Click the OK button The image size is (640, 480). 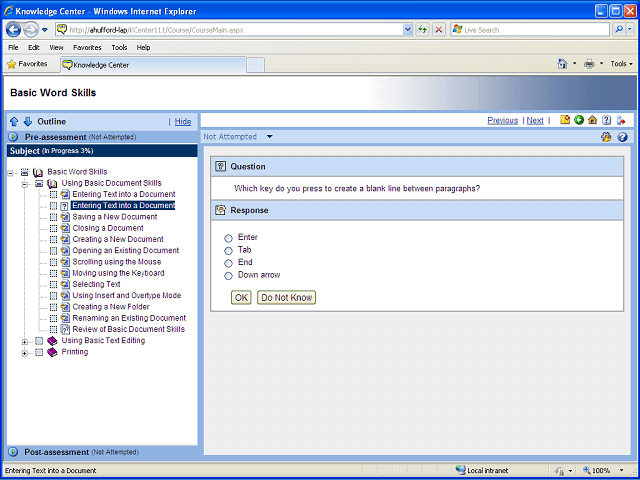(241, 298)
